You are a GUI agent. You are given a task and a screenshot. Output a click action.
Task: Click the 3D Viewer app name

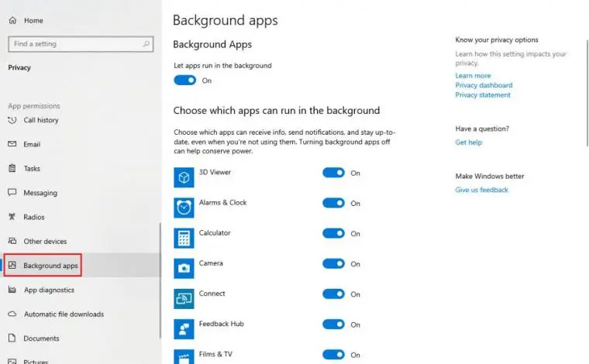[x=215, y=172]
